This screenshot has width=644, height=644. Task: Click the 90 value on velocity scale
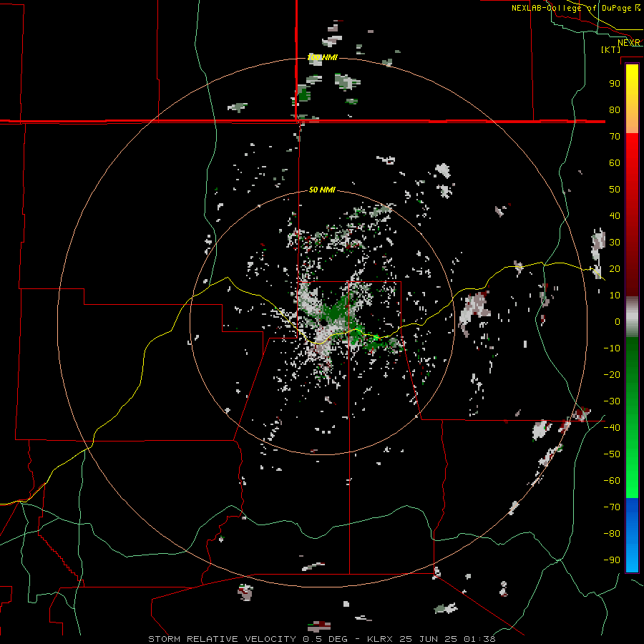[x=615, y=84]
